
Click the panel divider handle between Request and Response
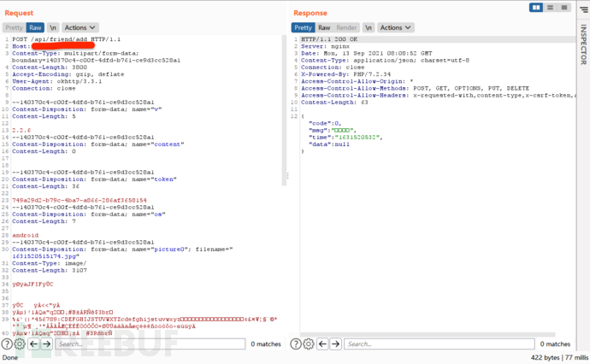pyautogui.click(x=288, y=176)
